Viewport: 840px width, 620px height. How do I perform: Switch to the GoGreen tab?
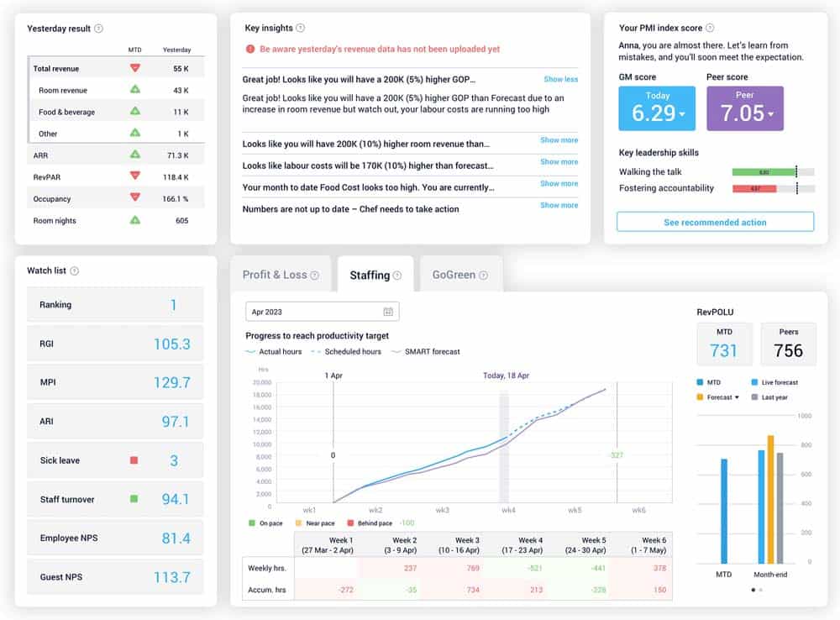click(460, 275)
